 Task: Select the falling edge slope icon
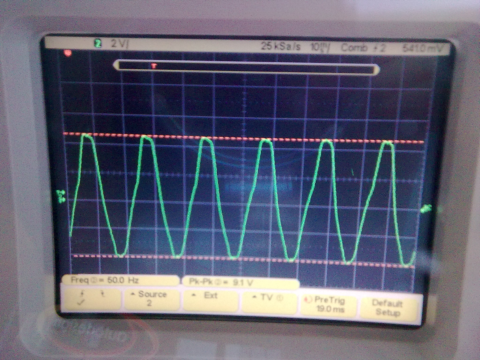103,294
